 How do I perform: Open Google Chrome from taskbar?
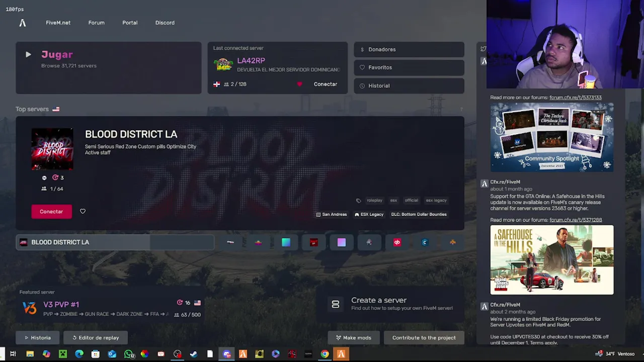point(325,354)
